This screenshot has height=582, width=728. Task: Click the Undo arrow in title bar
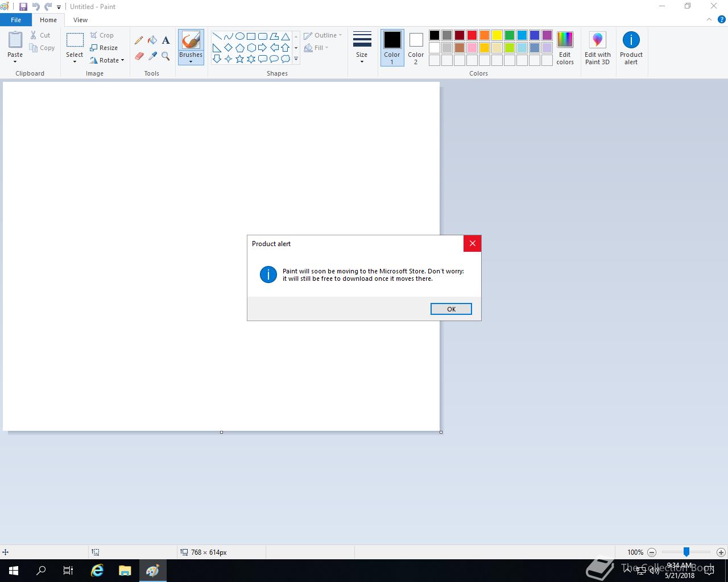(36, 7)
